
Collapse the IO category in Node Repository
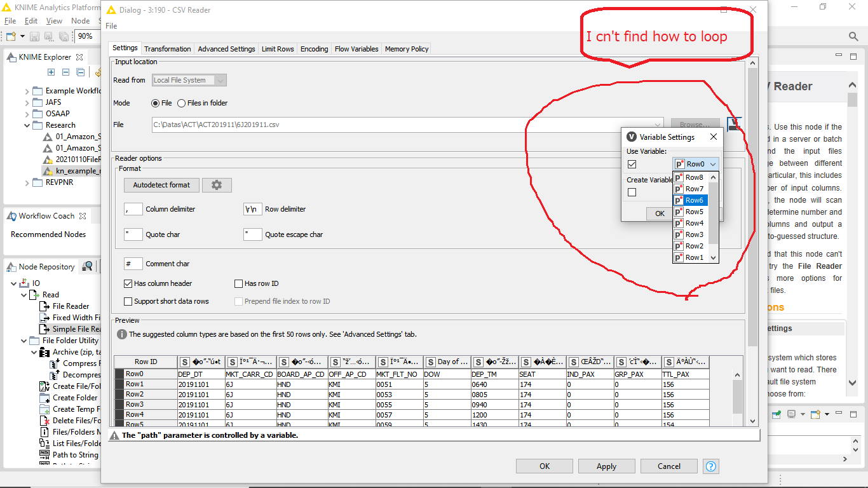pos(14,283)
